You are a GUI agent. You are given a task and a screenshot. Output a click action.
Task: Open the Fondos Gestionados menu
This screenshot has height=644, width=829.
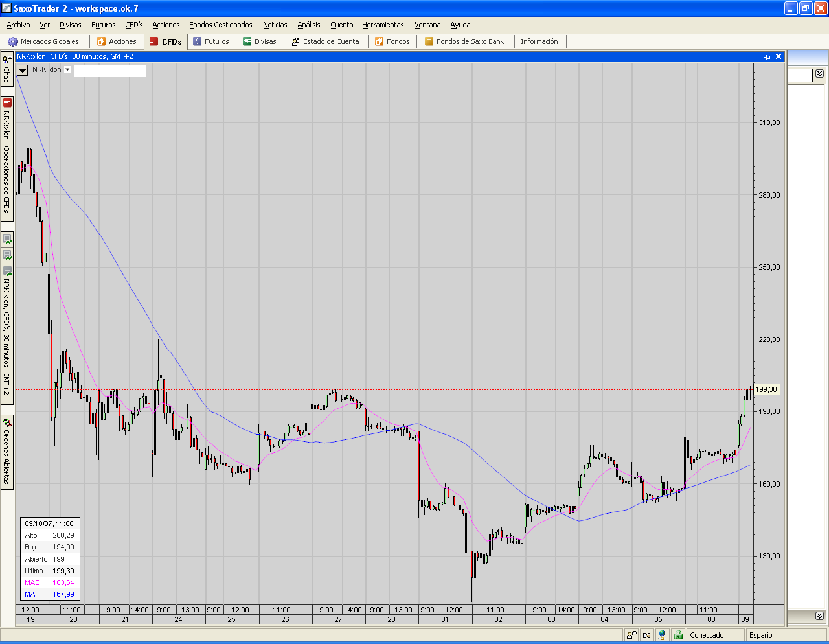tap(221, 25)
